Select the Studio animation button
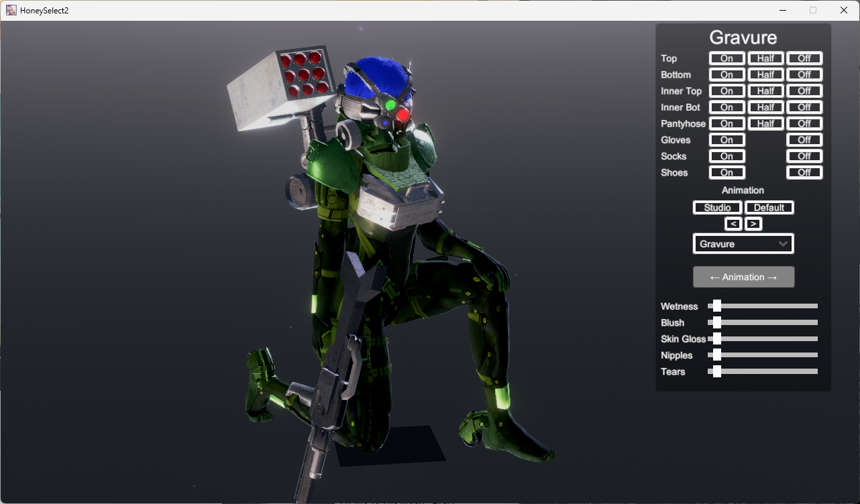This screenshot has height=504, width=860. [717, 208]
